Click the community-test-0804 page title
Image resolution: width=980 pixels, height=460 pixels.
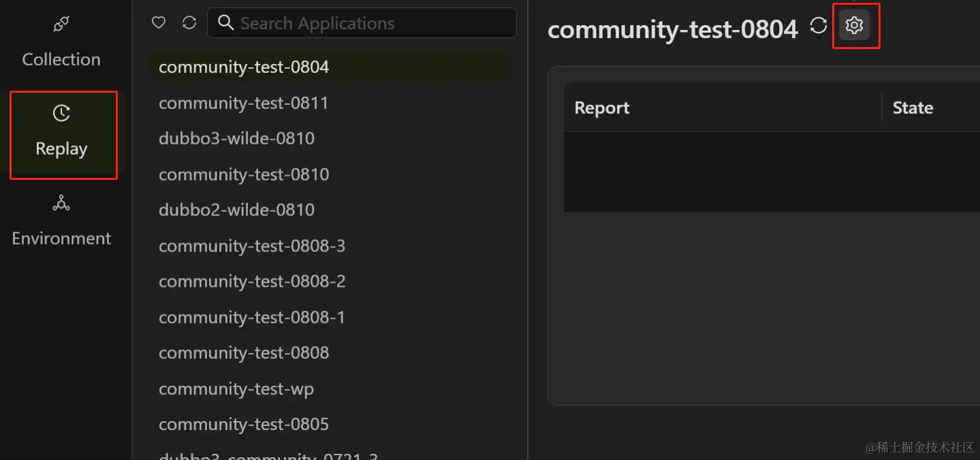click(x=672, y=29)
